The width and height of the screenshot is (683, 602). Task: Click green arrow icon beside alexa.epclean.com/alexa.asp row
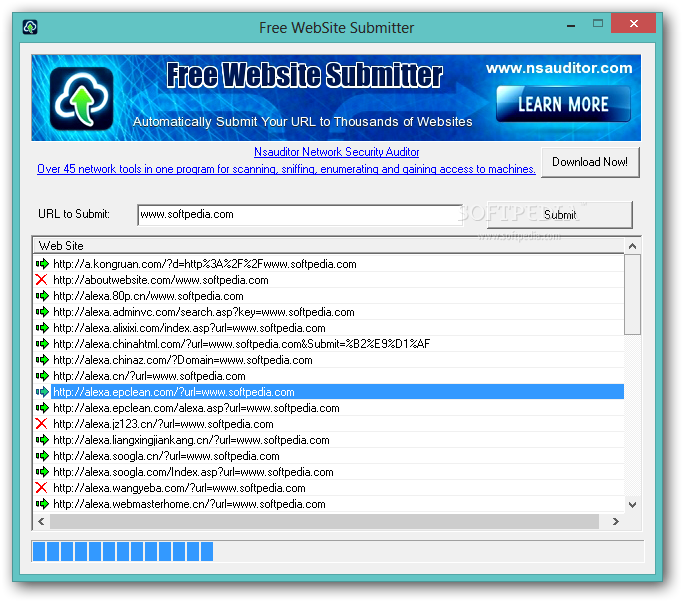click(x=42, y=408)
